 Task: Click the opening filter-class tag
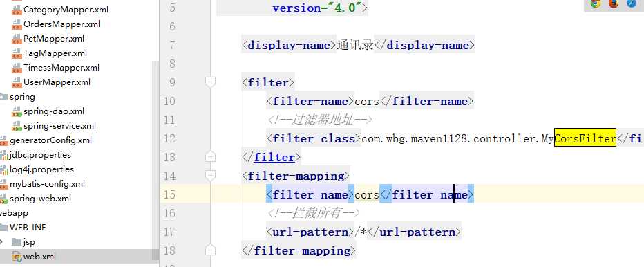[314, 138]
